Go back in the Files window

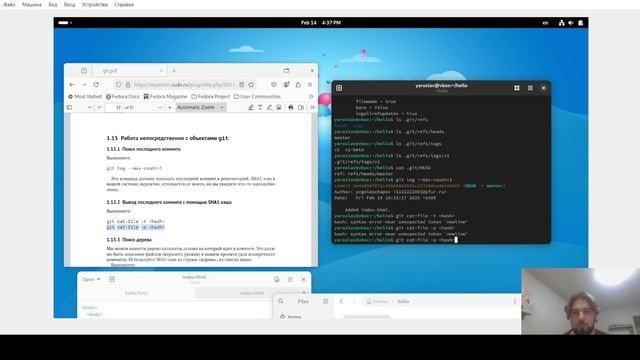coord(341,301)
